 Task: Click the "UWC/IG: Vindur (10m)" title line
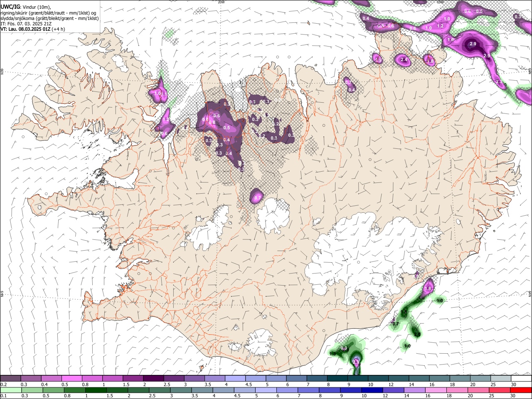point(25,7)
